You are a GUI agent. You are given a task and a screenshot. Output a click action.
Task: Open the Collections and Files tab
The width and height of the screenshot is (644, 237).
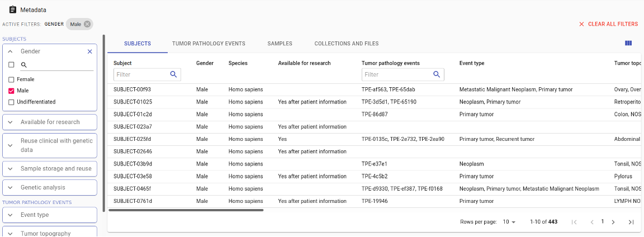346,44
